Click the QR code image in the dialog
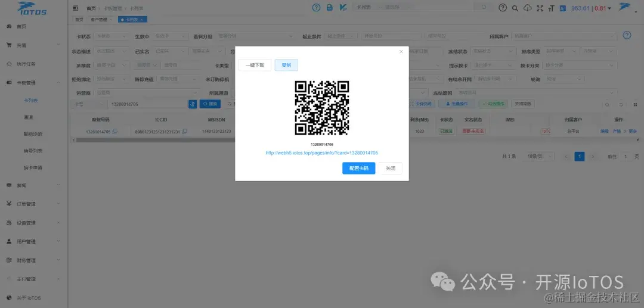Image resolution: width=644 pixels, height=308 pixels. 322,108
